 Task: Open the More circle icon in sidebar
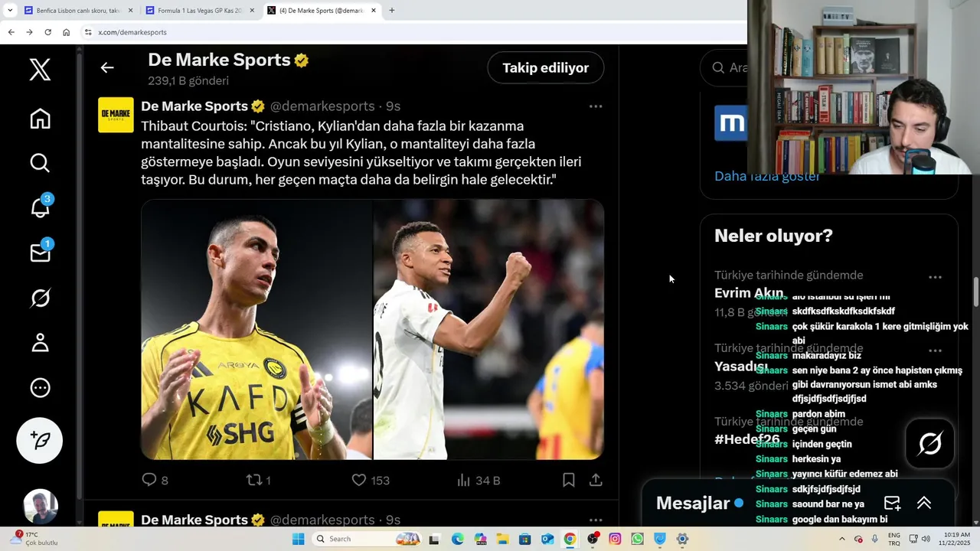(40, 388)
